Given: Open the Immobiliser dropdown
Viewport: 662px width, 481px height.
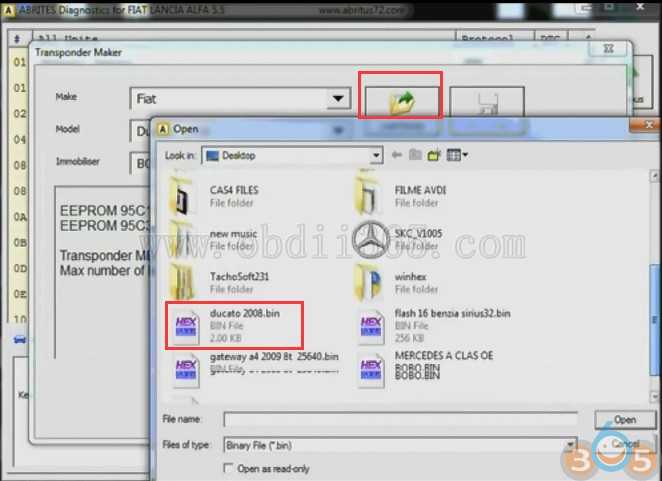Looking at the screenshot, I should 140,163.
